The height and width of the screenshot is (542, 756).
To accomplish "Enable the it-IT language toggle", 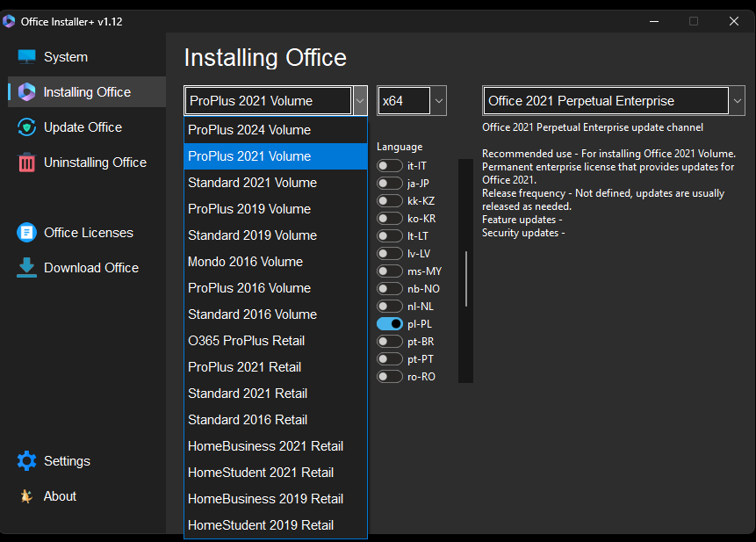I will click(x=390, y=166).
